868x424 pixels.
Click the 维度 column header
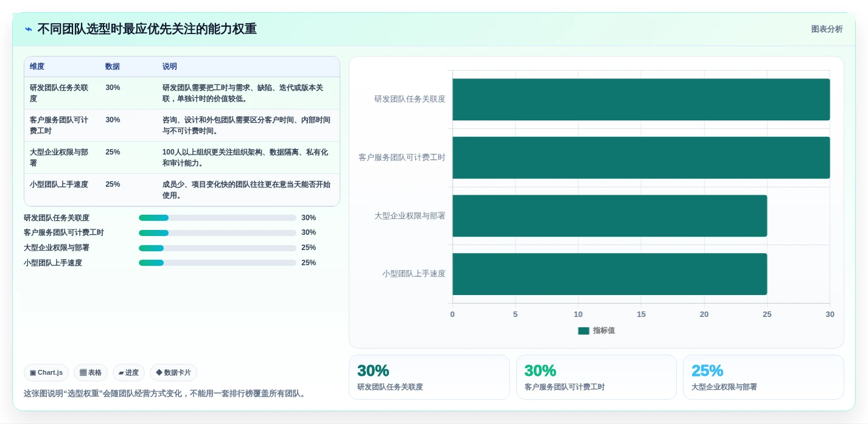(x=37, y=66)
